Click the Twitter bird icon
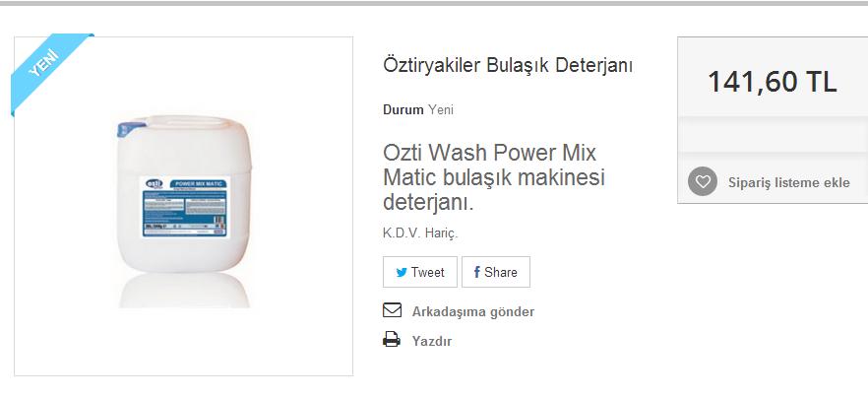Image resolution: width=868 pixels, height=399 pixels. click(402, 272)
